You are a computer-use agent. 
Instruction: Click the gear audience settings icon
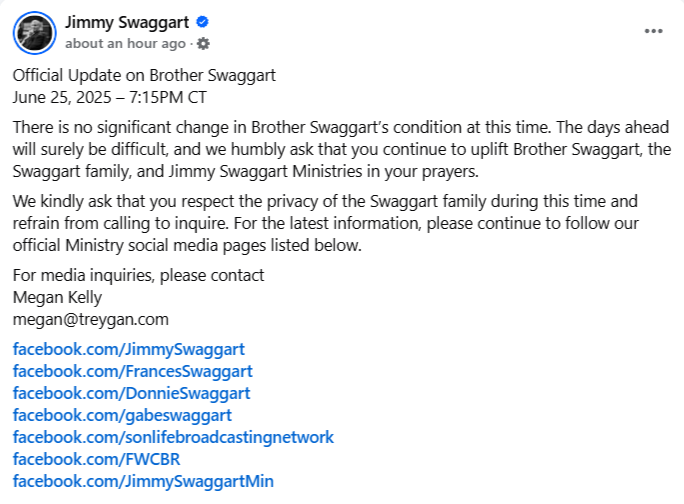[x=203, y=44]
